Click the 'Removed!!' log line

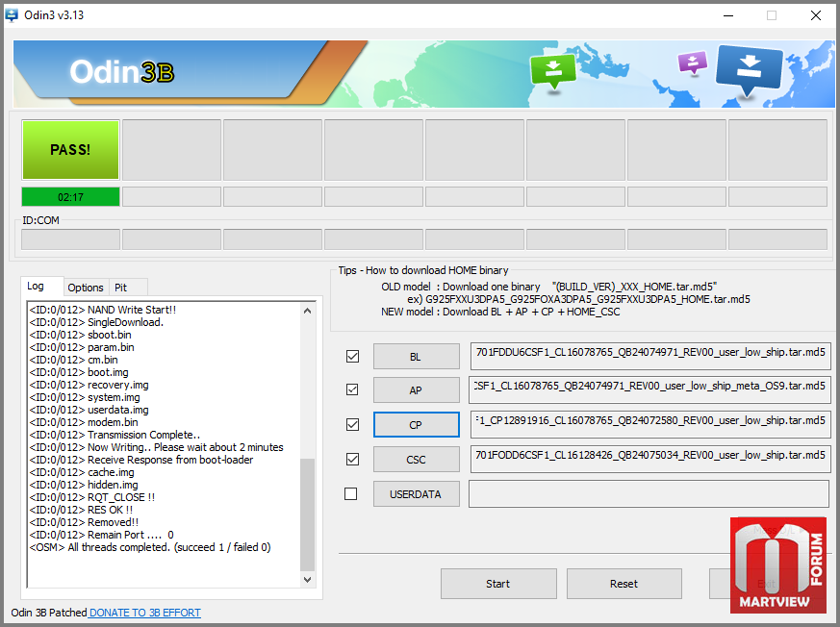tap(84, 522)
